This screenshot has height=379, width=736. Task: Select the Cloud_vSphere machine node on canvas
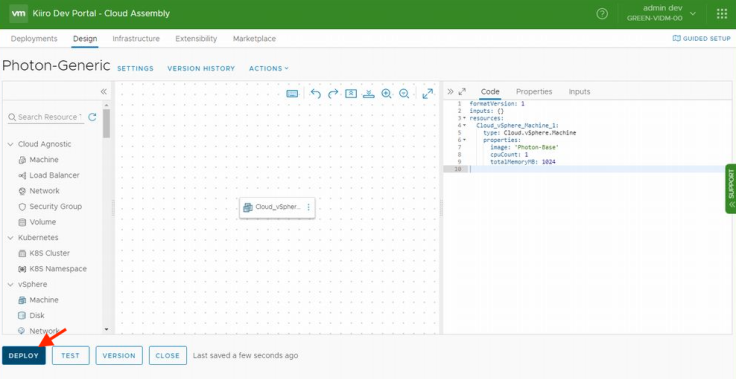tap(277, 207)
